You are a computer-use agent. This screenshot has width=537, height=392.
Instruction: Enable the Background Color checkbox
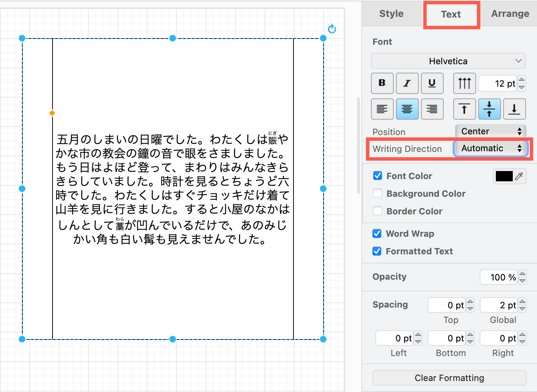point(377,193)
